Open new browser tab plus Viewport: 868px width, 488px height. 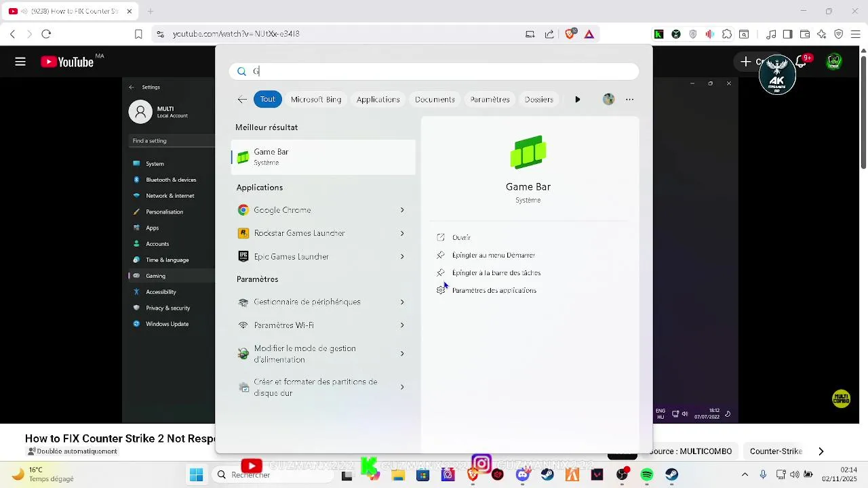click(x=151, y=12)
